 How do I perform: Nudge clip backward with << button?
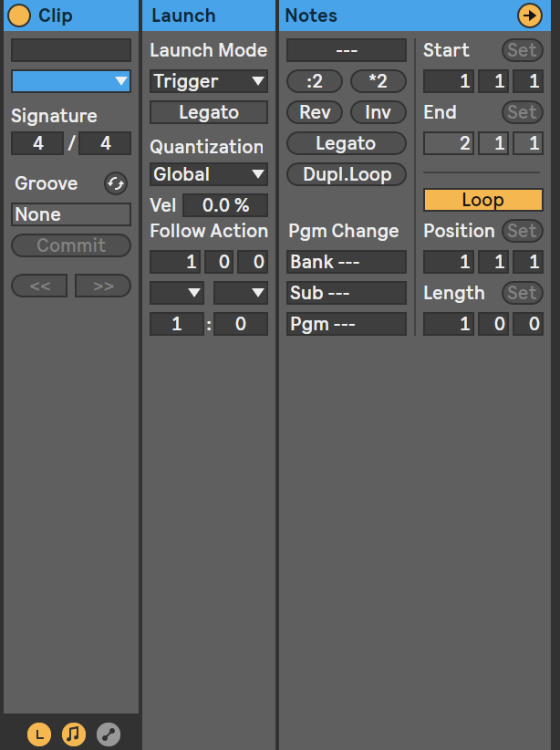tap(39, 286)
